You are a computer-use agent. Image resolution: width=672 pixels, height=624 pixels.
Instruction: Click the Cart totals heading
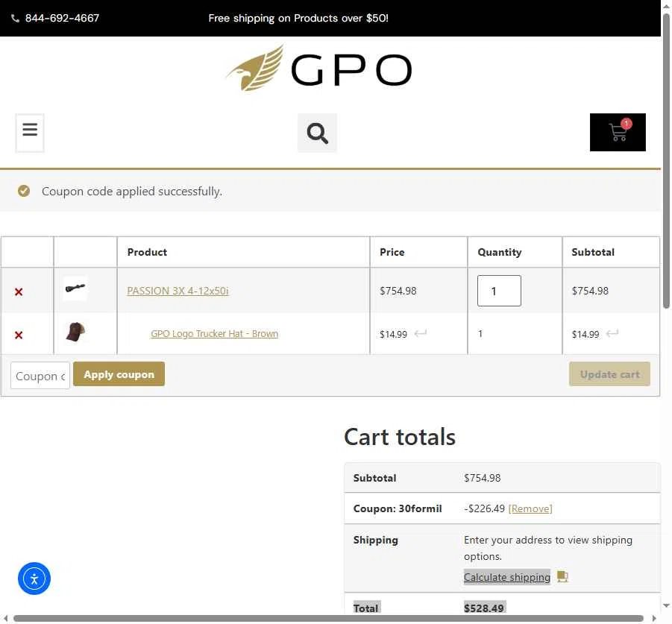pos(400,437)
